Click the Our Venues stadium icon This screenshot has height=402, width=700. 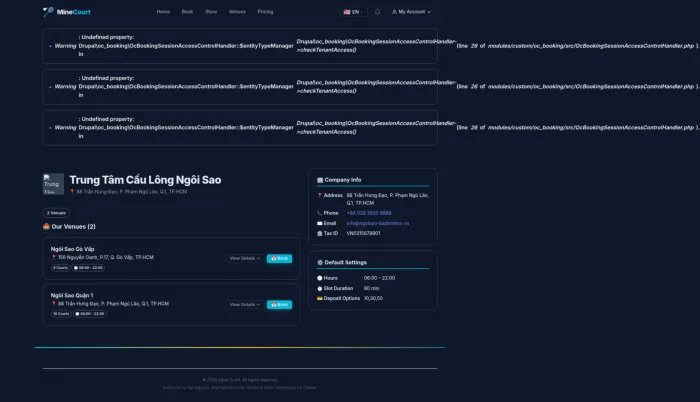pos(46,226)
